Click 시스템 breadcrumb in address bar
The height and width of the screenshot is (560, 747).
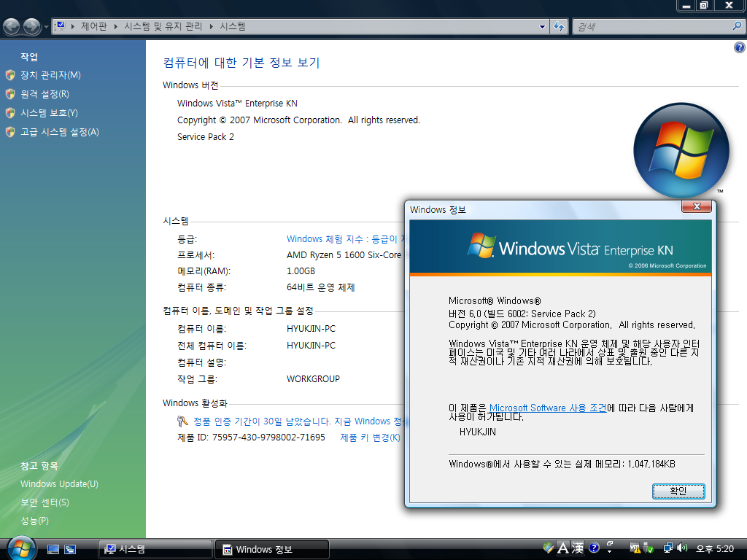click(x=233, y=27)
